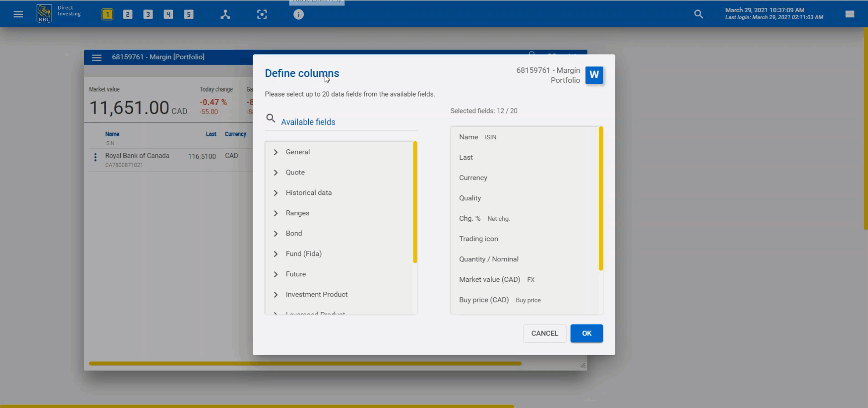Confirm columns with the OK button

click(x=587, y=333)
